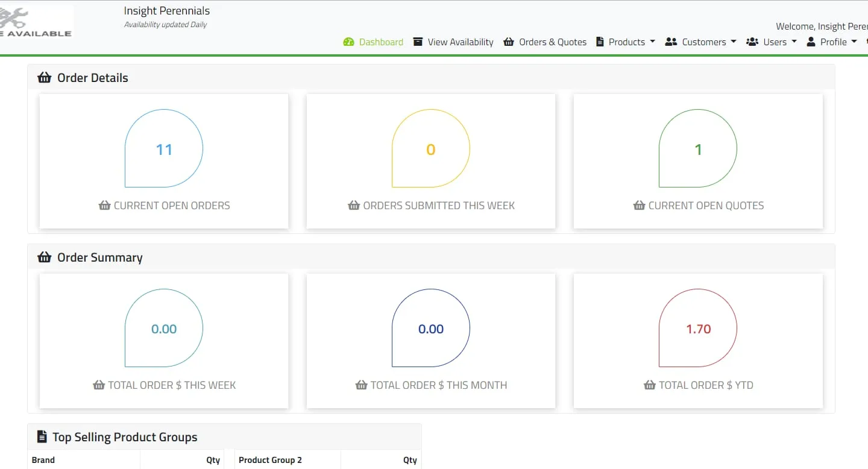868x469 pixels.
Task: Click the Availability updated Daily subtitle
Action: pyautogui.click(x=165, y=25)
